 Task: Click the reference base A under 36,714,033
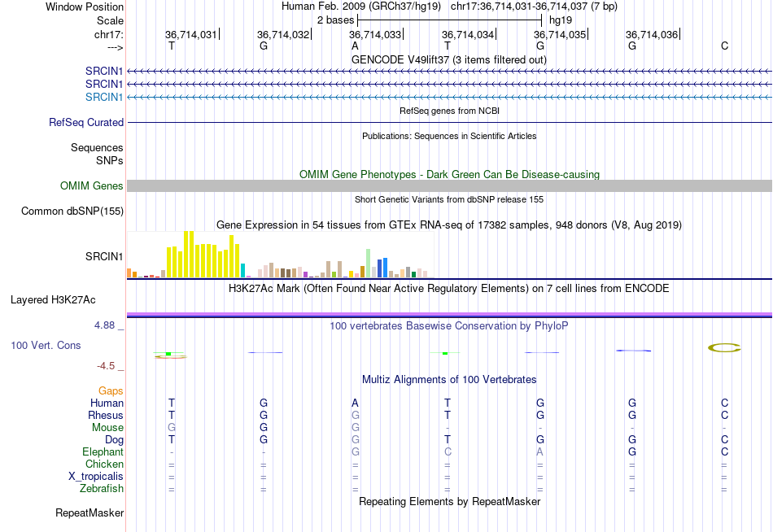(x=355, y=46)
